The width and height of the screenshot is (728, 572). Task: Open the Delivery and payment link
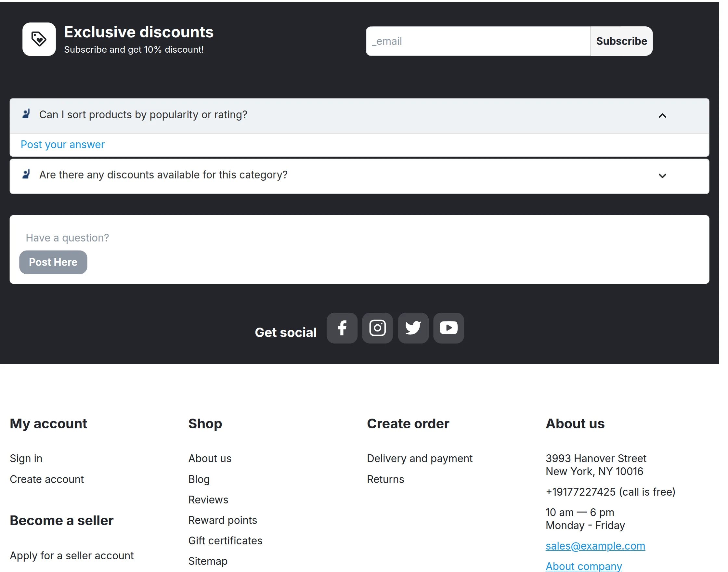[x=420, y=459]
